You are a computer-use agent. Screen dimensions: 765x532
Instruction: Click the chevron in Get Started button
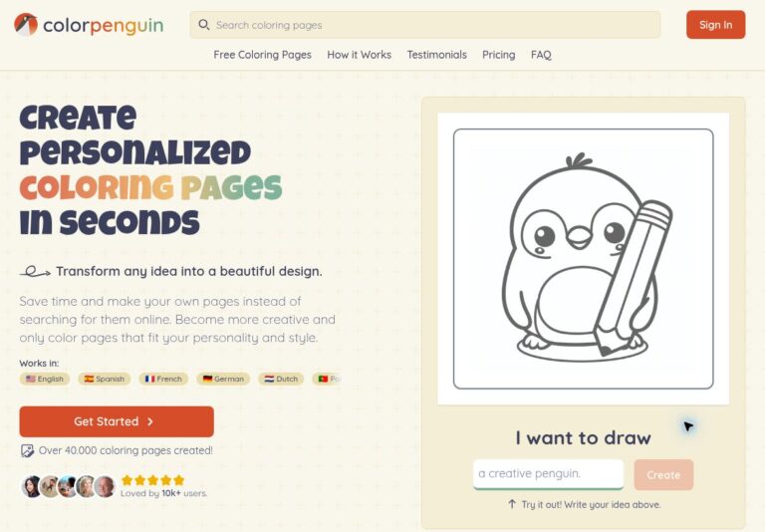150,421
